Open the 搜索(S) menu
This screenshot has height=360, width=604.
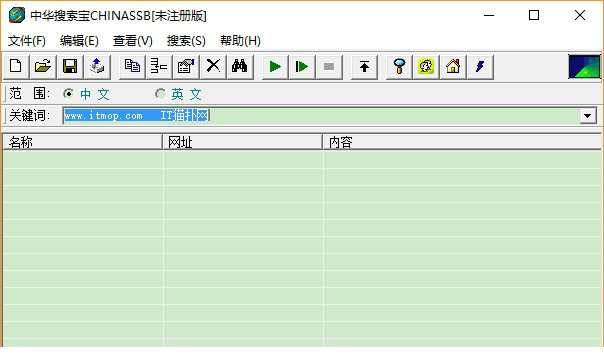click(x=186, y=41)
